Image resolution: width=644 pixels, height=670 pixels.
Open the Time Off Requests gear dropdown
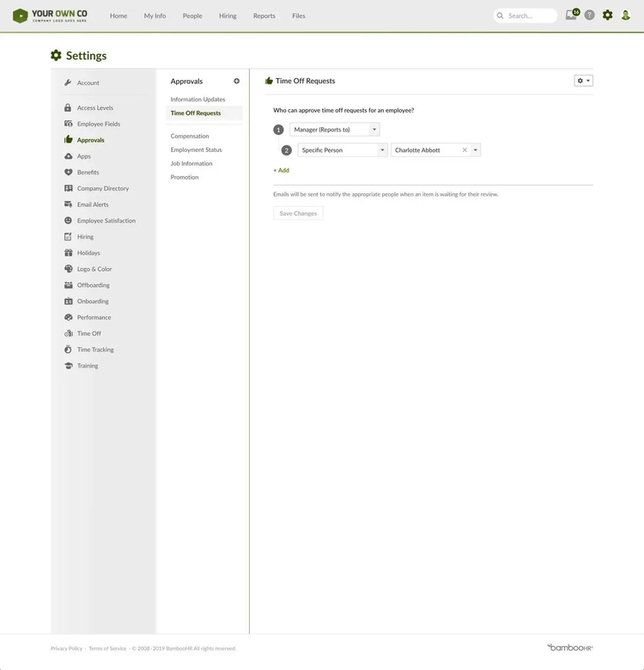click(583, 81)
